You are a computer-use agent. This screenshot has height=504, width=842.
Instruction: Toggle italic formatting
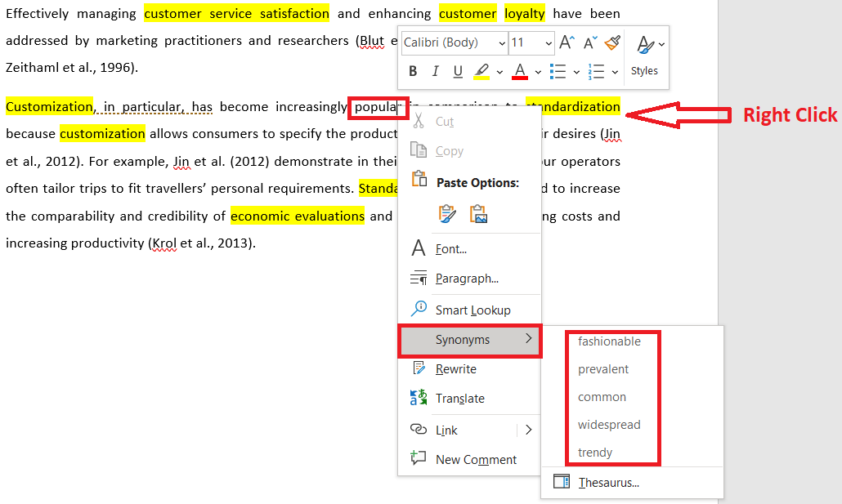(434, 71)
